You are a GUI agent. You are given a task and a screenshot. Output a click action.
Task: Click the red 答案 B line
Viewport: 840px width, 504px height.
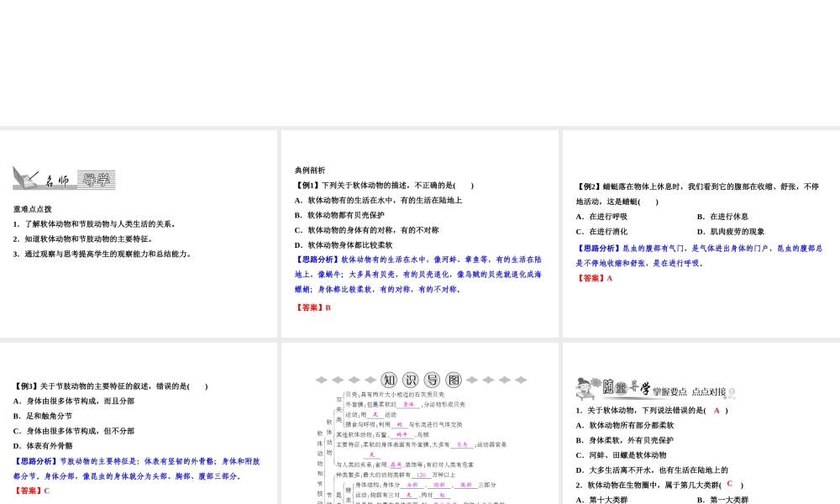click(312, 307)
